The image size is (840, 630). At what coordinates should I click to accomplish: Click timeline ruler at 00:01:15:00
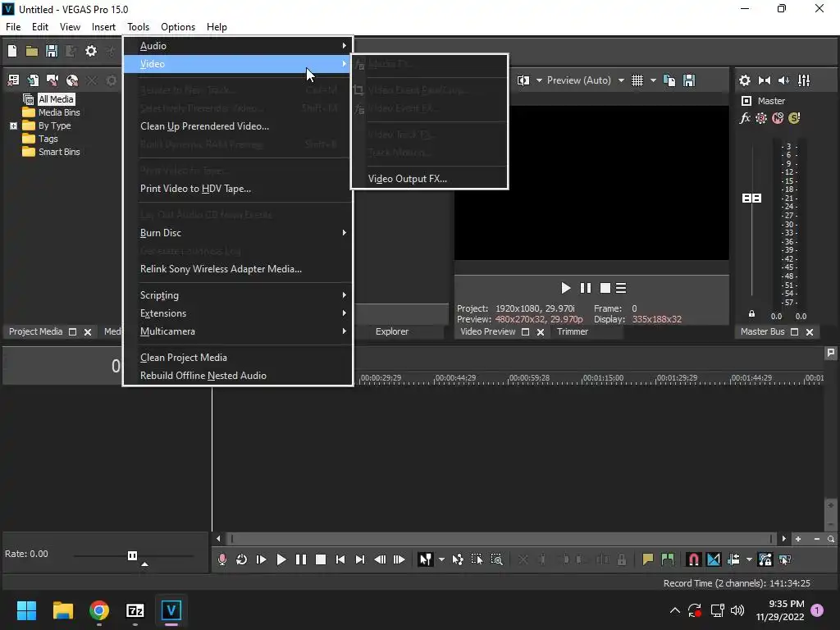pos(603,378)
